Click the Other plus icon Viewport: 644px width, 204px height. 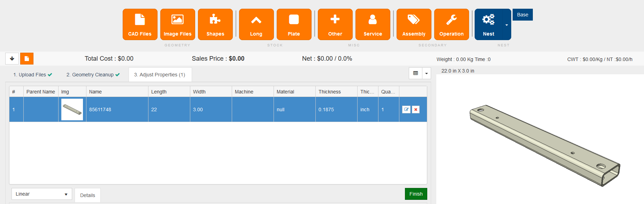(x=335, y=24)
